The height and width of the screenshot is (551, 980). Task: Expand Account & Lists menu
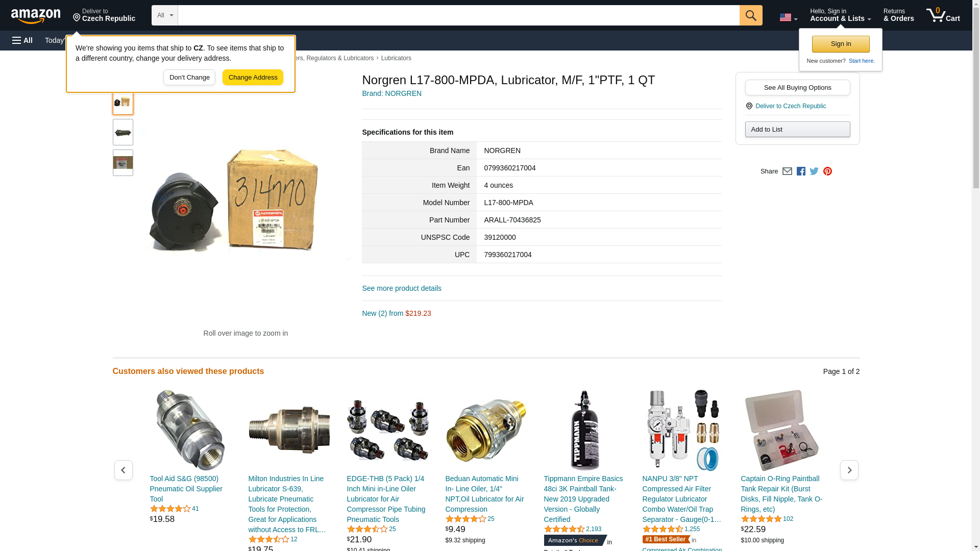(x=840, y=15)
